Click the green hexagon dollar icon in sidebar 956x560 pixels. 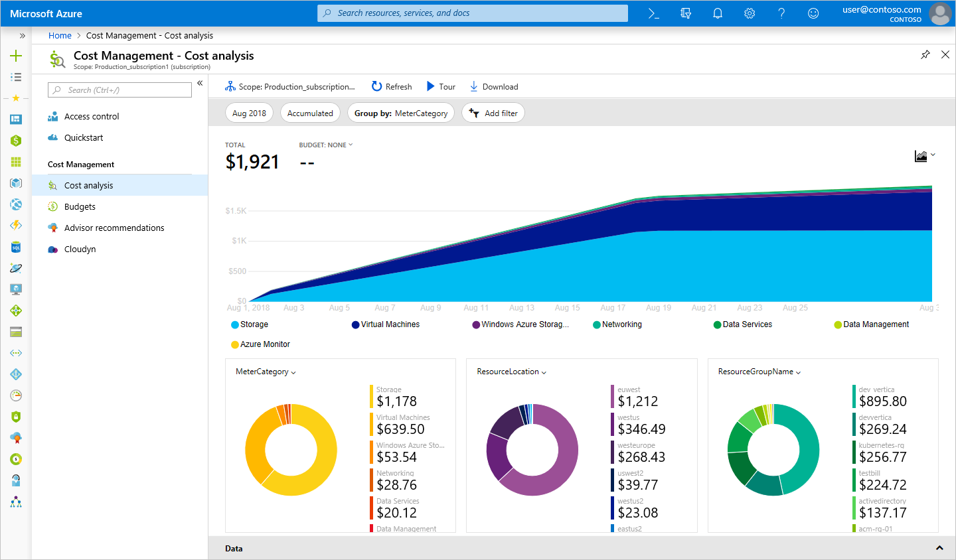coord(16,141)
